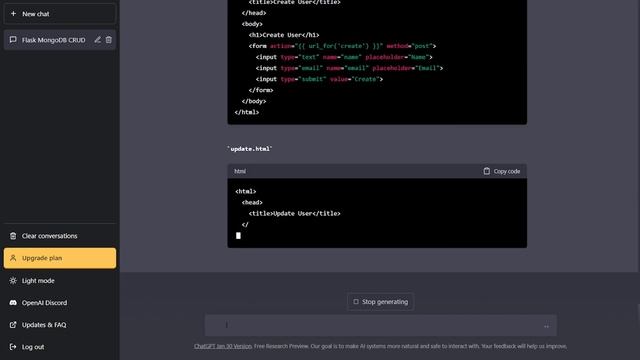Stop generating the response
This screenshot has width=640, height=360.
click(380, 302)
